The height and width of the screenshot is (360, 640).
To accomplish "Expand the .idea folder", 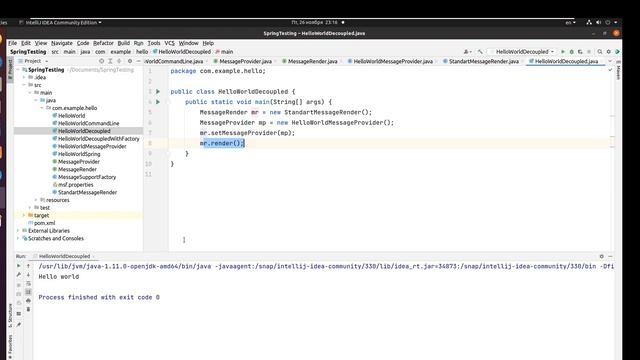I will [x=24, y=77].
